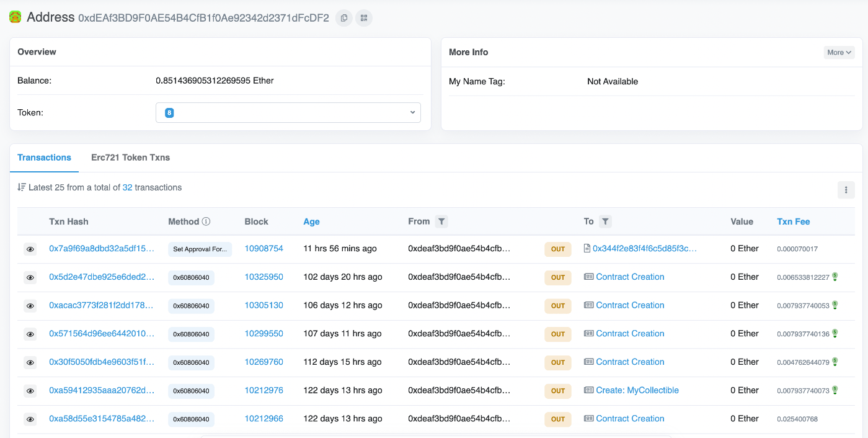
Task: Open contract address 0x344f2e83f4f6c5d85f3c
Action: 645,248
